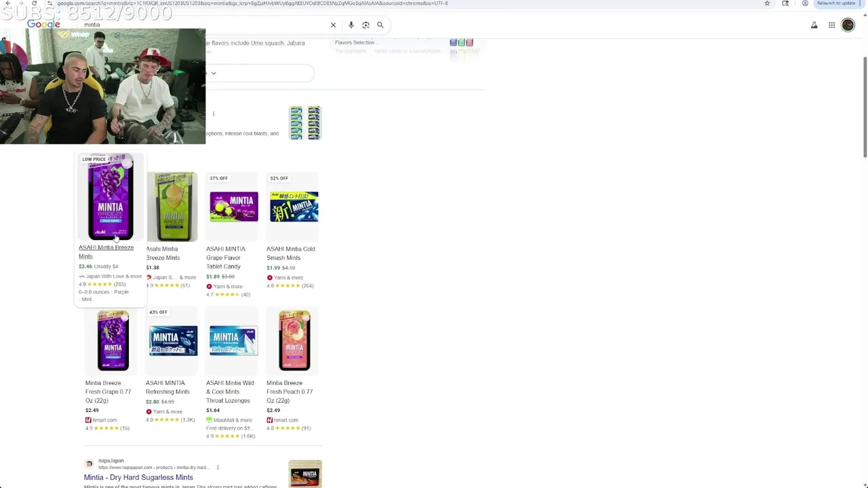Click the $1.64 price on Wild & Cool
This screenshot has width=868, height=488.
[x=213, y=410]
